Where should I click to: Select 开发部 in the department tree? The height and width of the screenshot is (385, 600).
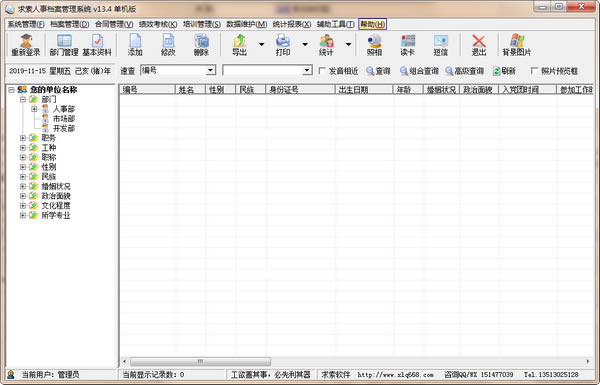[x=64, y=128]
